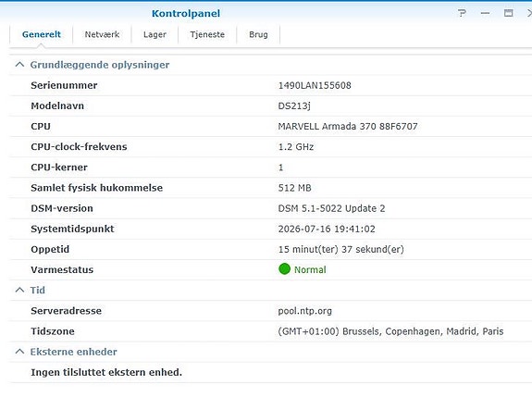
Task: Collapse the Eksterne enheder section
Action: (x=19, y=352)
